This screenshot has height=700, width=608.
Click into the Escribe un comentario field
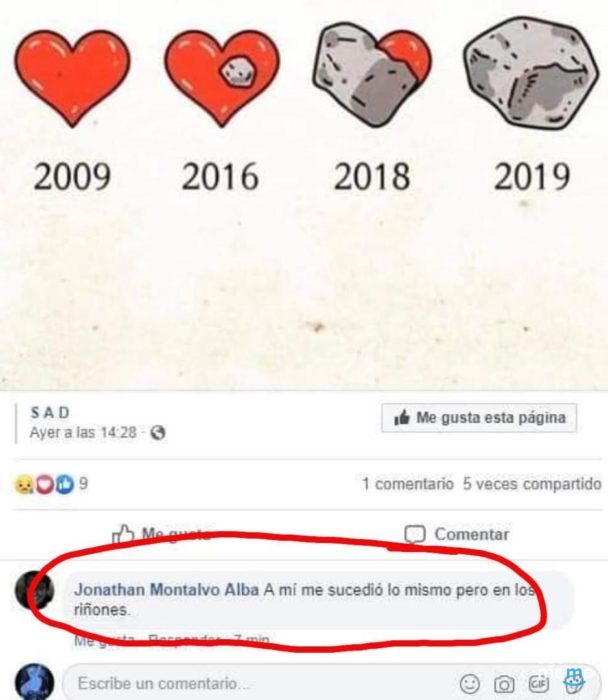(259, 683)
